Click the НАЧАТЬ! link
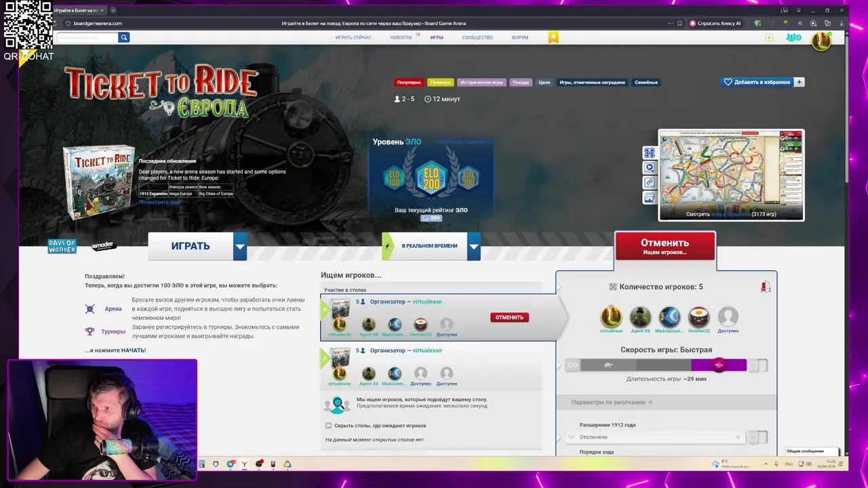Screen dimensions: 868x488 click(134, 350)
